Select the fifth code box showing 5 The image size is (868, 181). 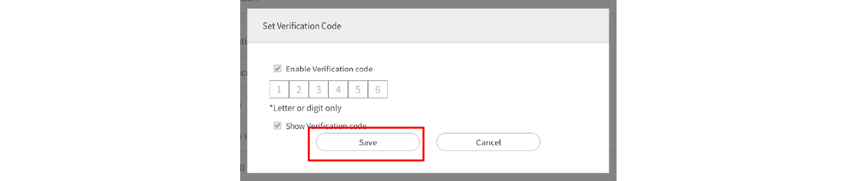pyautogui.click(x=358, y=90)
